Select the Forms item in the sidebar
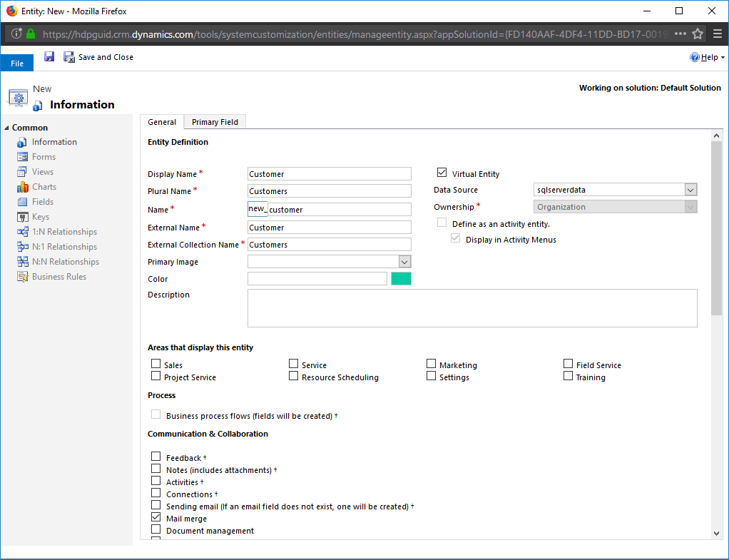 pos(44,156)
